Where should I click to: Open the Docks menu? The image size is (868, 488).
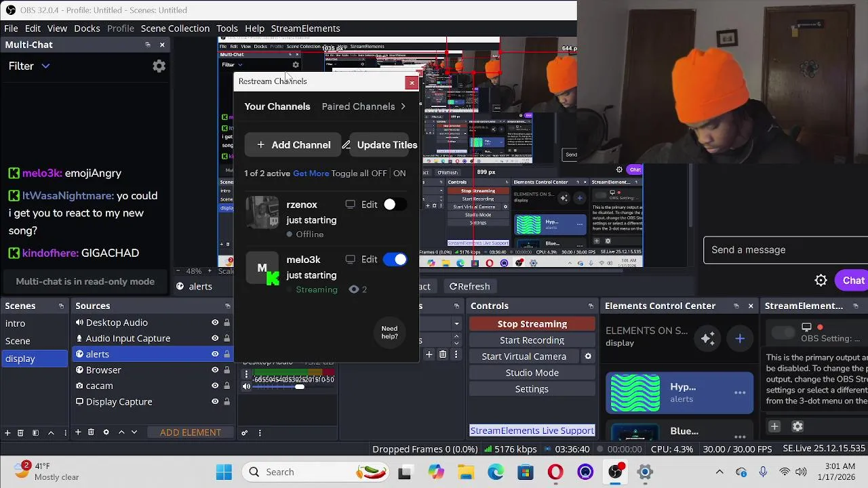pos(87,28)
